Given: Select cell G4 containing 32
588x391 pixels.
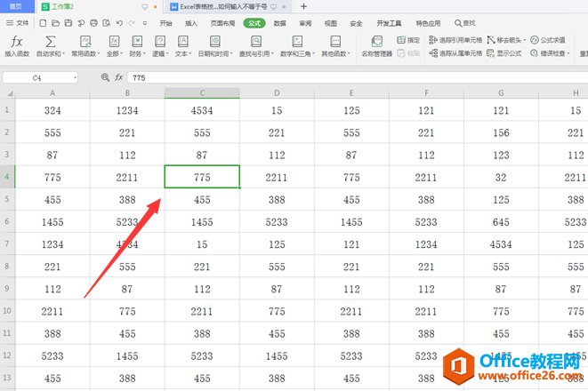Looking at the screenshot, I should pos(501,177).
